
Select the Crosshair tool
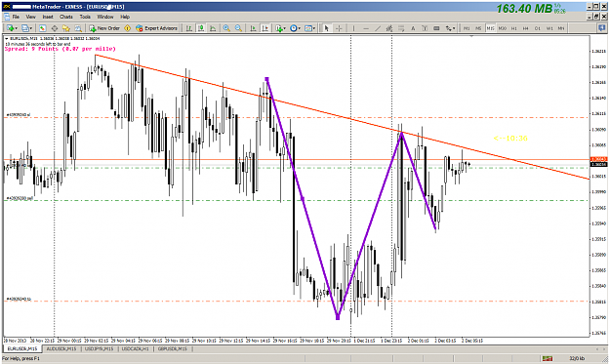pyautogui.click(x=339, y=28)
